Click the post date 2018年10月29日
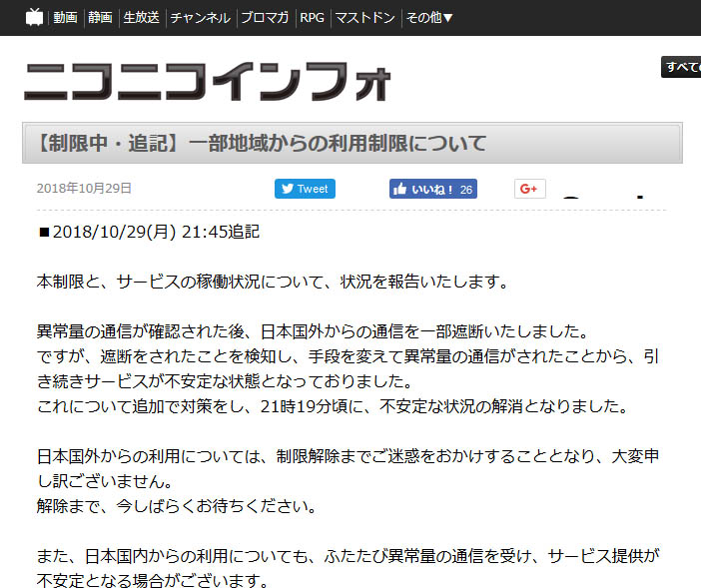This screenshot has width=701, height=588. (84, 189)
